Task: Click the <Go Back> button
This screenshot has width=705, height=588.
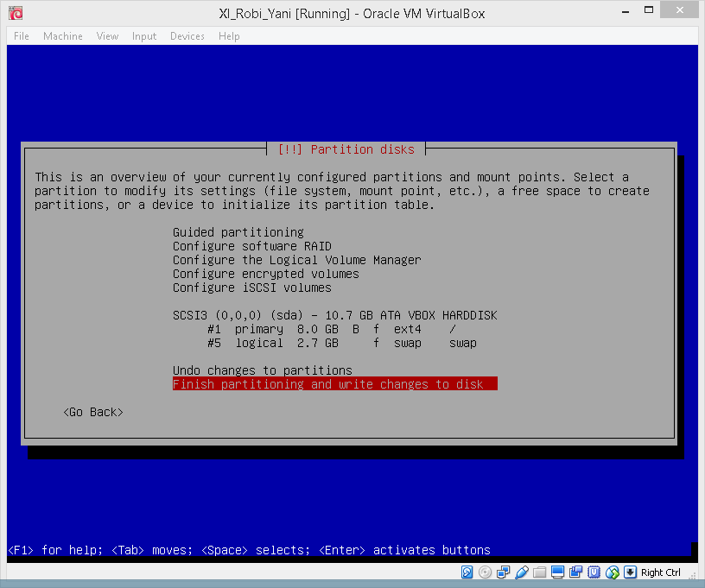Action: [93, 412]
